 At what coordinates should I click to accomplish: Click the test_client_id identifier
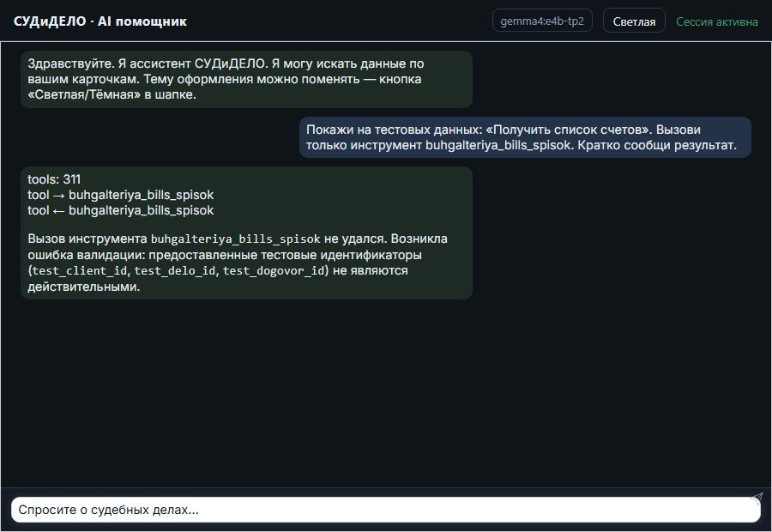point(80,271)
